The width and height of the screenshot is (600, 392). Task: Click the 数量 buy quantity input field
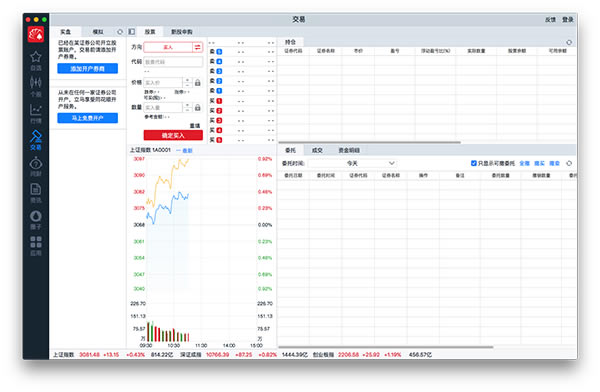tap(164, 108)
